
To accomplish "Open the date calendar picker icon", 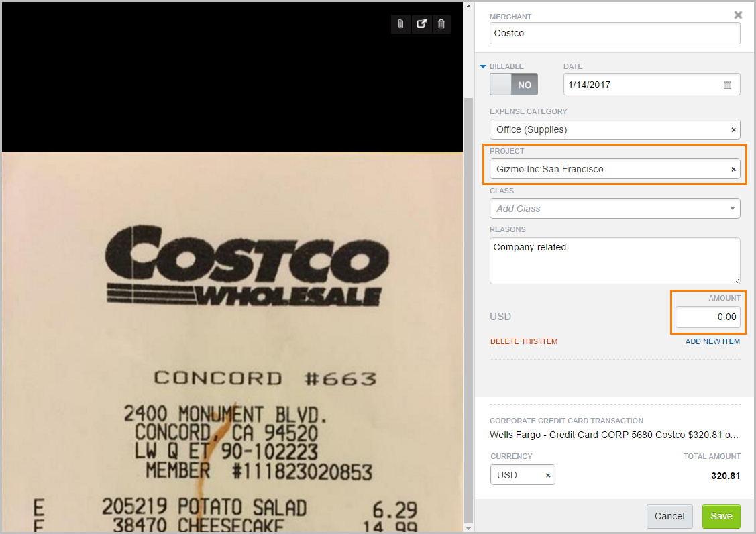I will click(728, 85).
